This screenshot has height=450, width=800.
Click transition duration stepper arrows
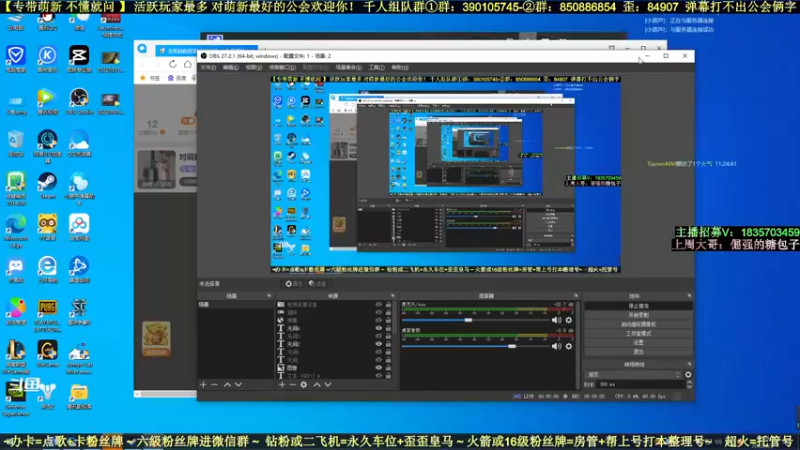(689, 384)
